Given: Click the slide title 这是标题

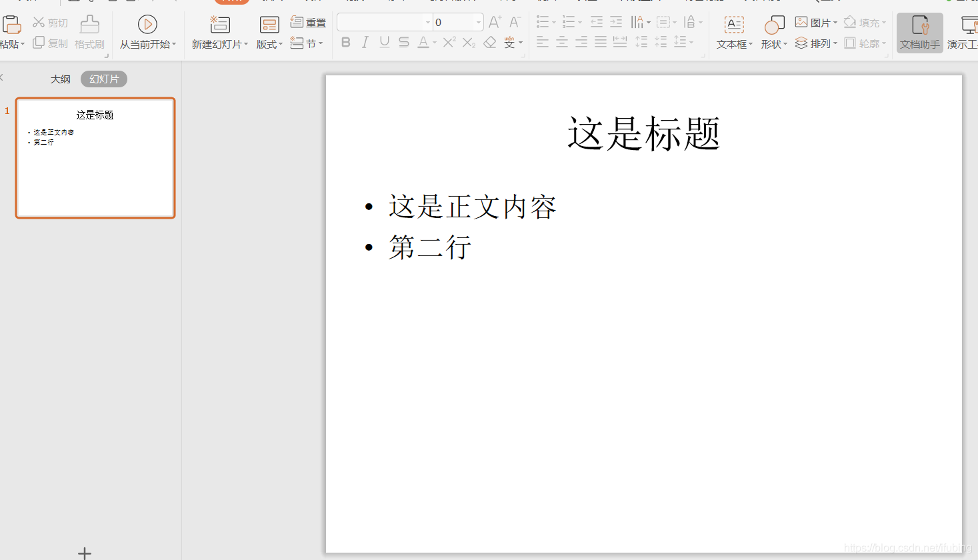Looking at the screenshot, I should point(643,133).
